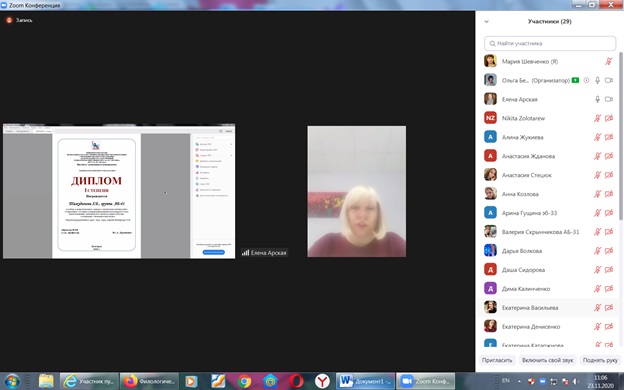Switch to Firefox Филологиче taskbar item
This screenshot has width=624, height=390.
149,381
